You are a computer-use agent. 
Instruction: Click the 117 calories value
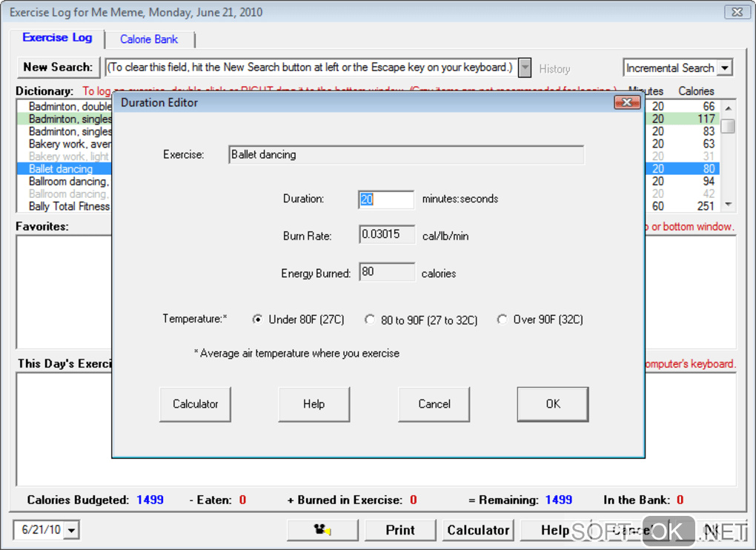click(x=706, y=119)
